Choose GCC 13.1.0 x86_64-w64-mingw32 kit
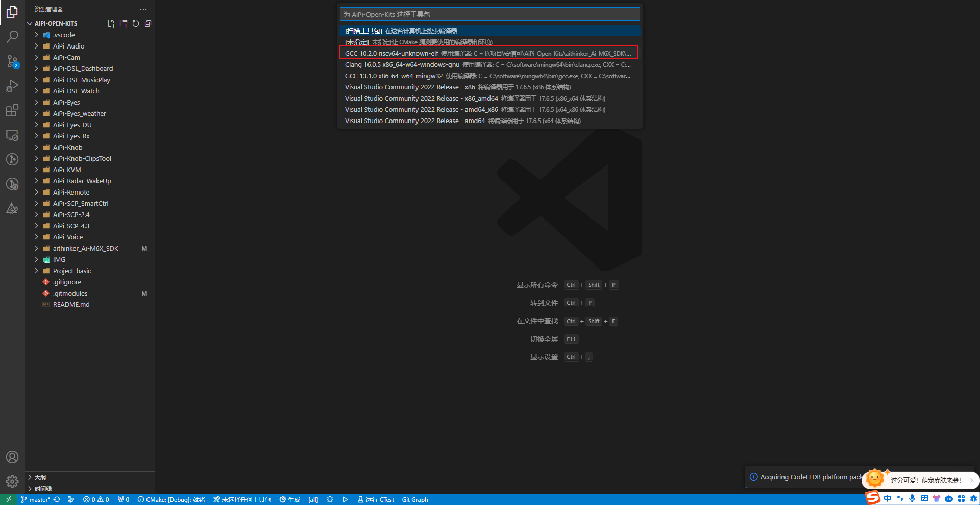 coord(490,76)
